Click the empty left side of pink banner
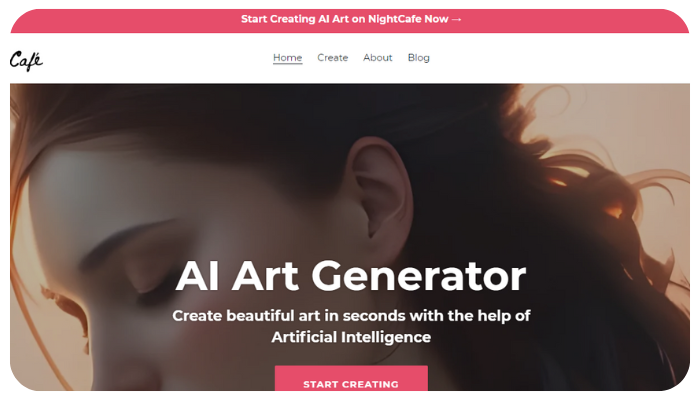700x400 pixels. (125, 21)
